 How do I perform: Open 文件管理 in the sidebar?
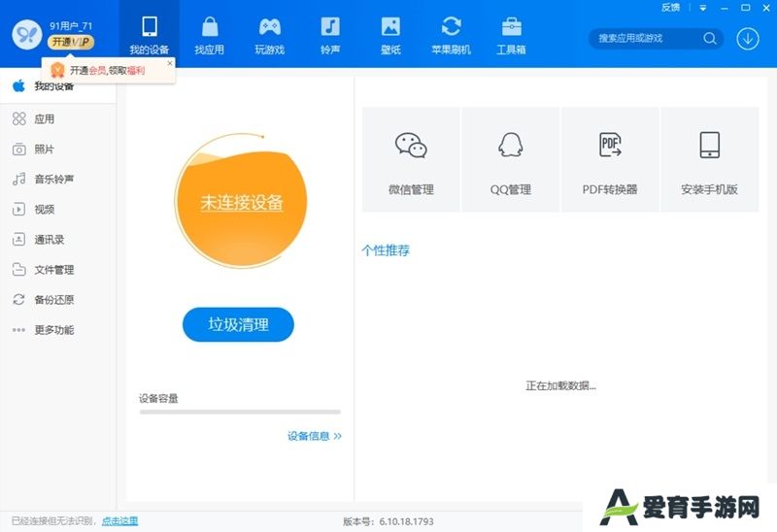coord(58,270)
